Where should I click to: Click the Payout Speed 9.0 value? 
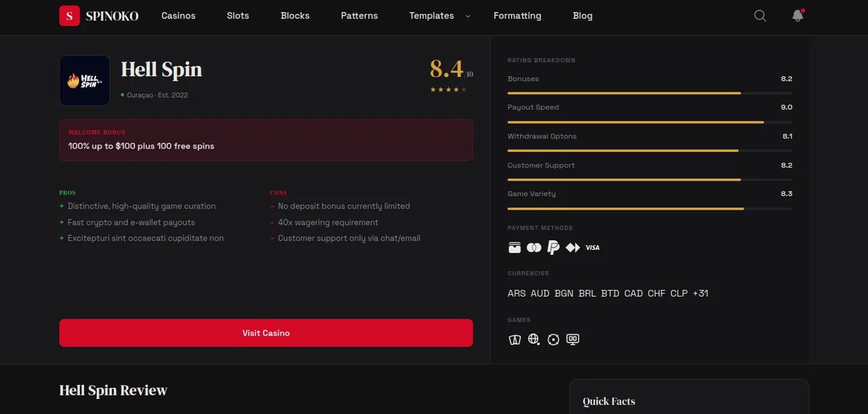click(x=787, y=107)
